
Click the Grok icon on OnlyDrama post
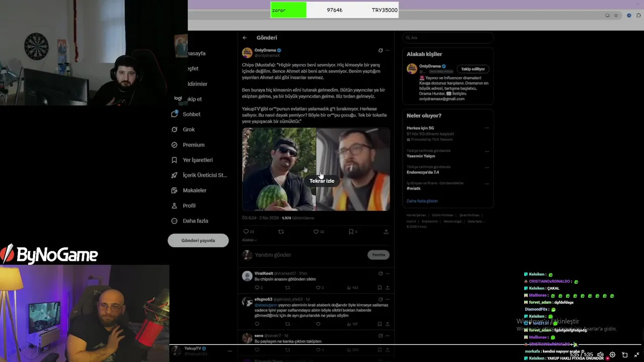[380, 50]
